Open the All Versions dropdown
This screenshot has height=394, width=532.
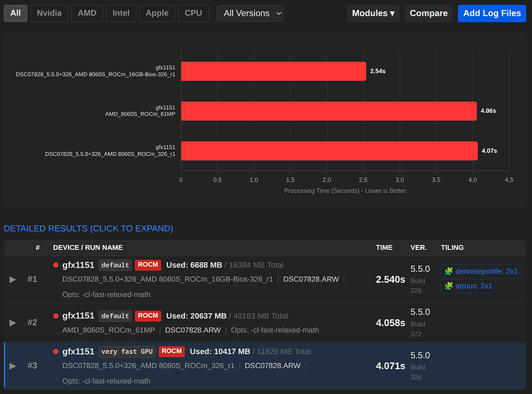(250, 13)
